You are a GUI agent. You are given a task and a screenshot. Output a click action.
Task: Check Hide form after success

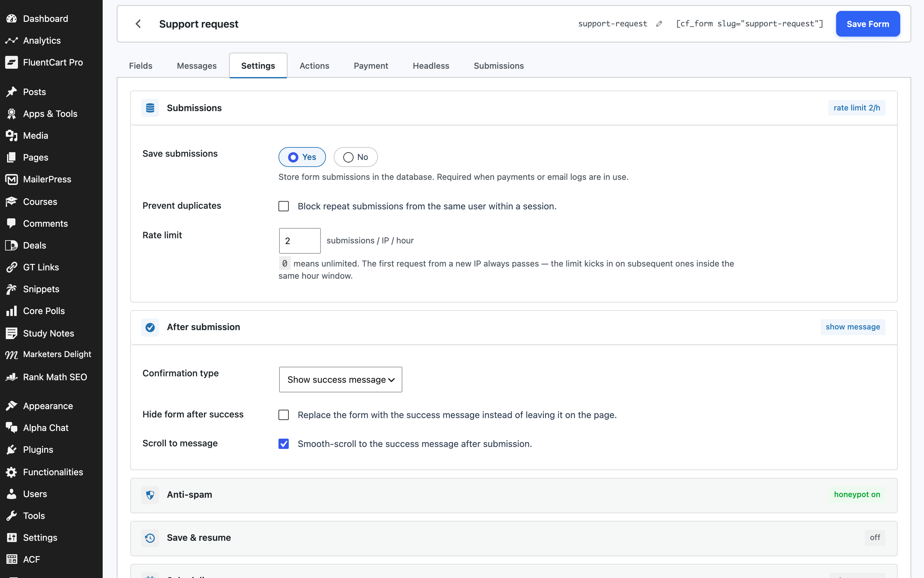coord(284,415)
